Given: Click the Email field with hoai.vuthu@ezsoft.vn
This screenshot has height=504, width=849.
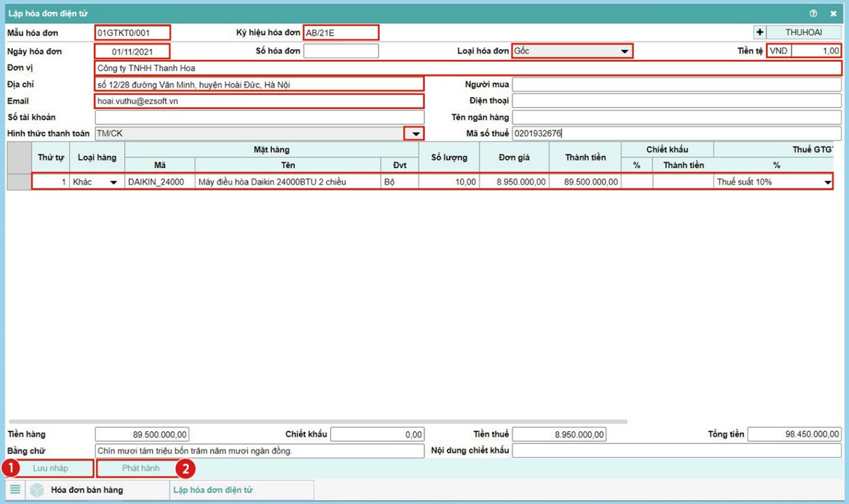Looking at the screenshot, I should pos(259,101).
